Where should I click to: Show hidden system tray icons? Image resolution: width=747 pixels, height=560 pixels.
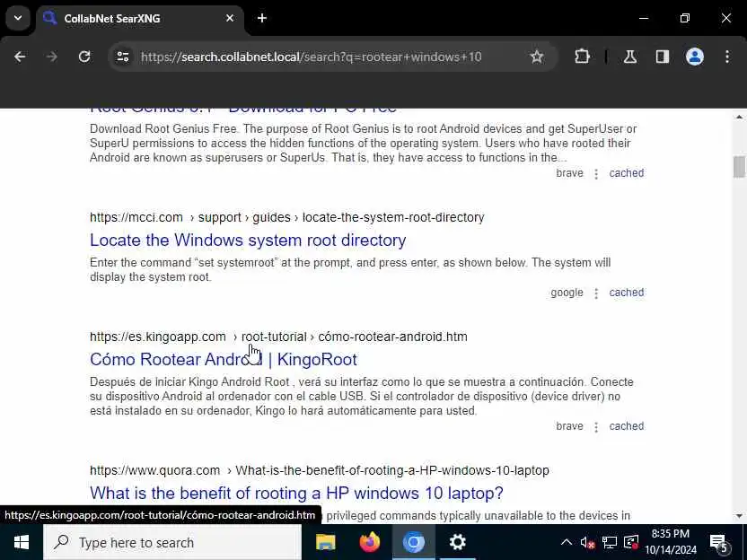point(566,542)
